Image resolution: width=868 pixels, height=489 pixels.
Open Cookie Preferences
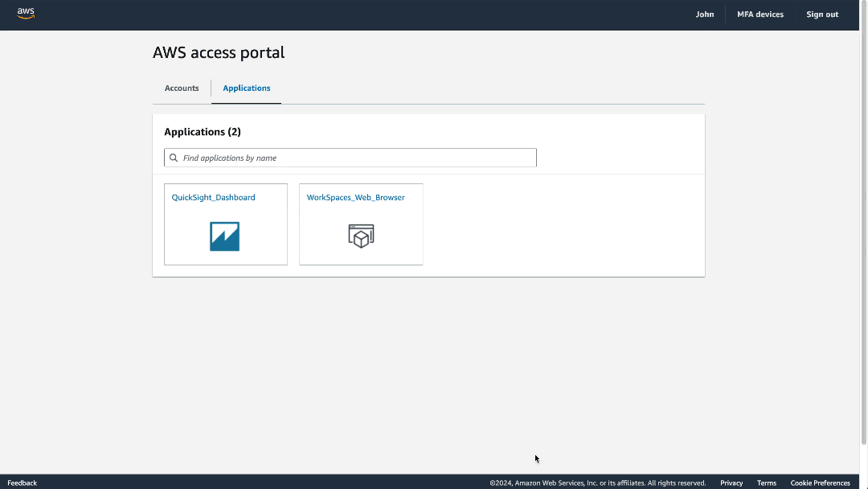pyautogui.click(x=820, y=483)
